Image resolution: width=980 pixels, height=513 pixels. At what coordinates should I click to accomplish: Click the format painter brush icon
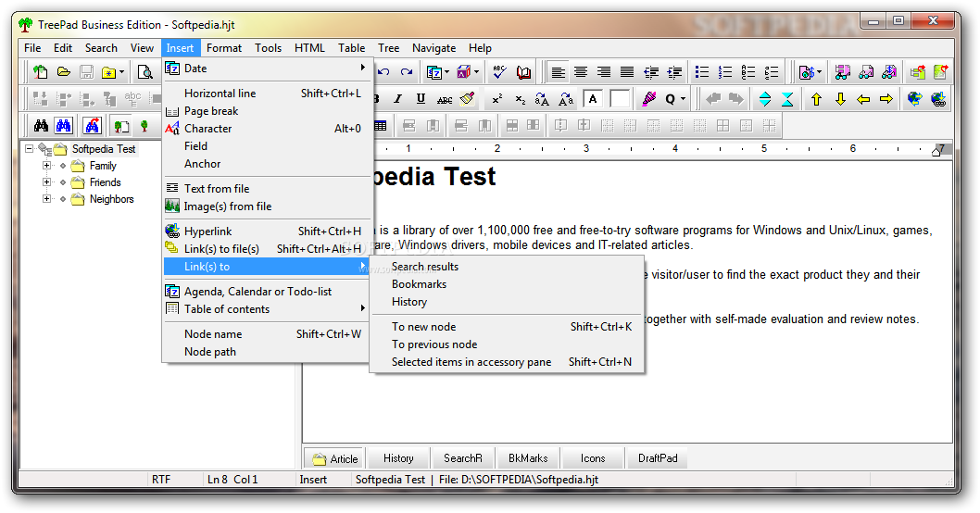click(467, 99)
